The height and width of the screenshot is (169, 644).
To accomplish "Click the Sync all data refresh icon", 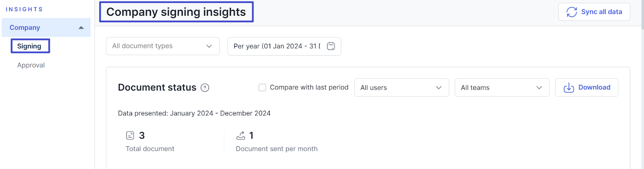I will pos(572,12).
